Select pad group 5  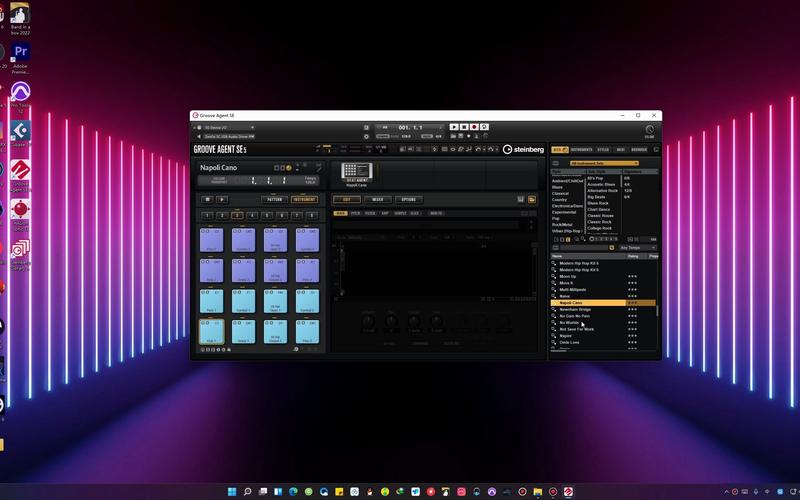pyautogui.click(x=267, y=216)
